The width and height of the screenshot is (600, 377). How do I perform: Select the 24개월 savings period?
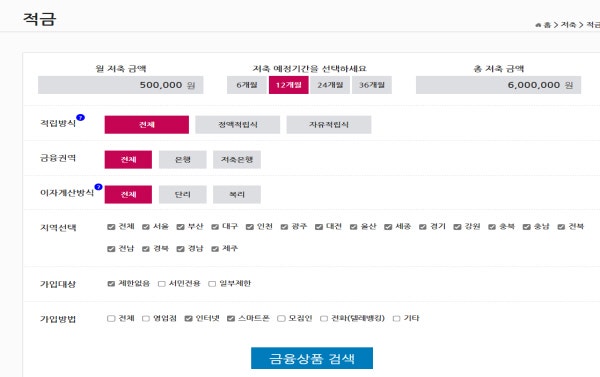(330, 85)
